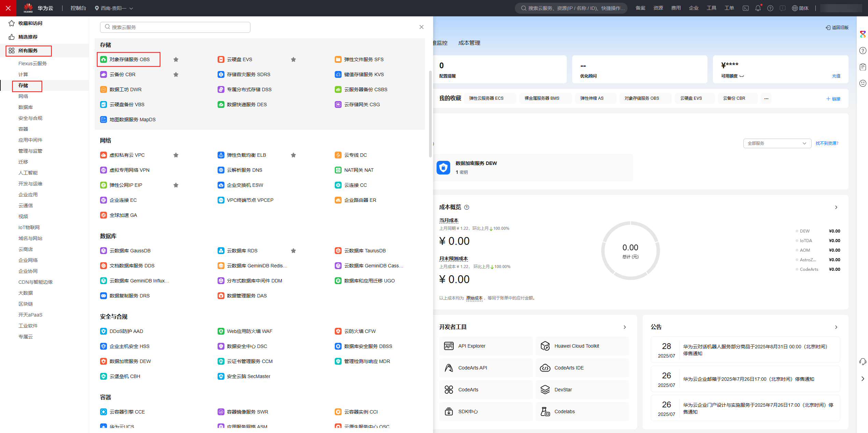This screenshot has width=868, height=433.
Task: Click the 搜索云服务 search field
Action: click(x=175, y=27)
